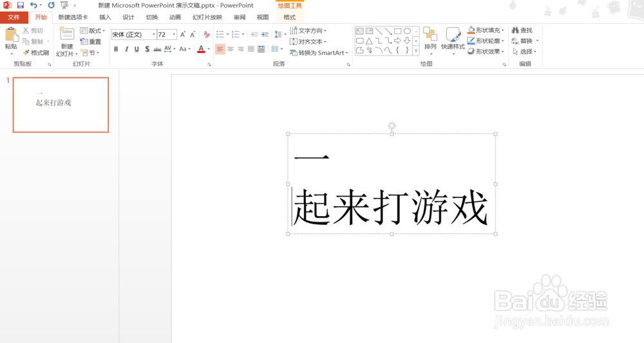
Task: Select the Rectangle shape
Action: [x=397, y=31]
